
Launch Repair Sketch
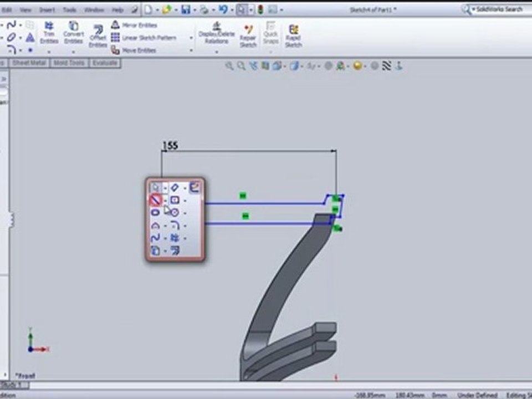click(x=248, y=36)
